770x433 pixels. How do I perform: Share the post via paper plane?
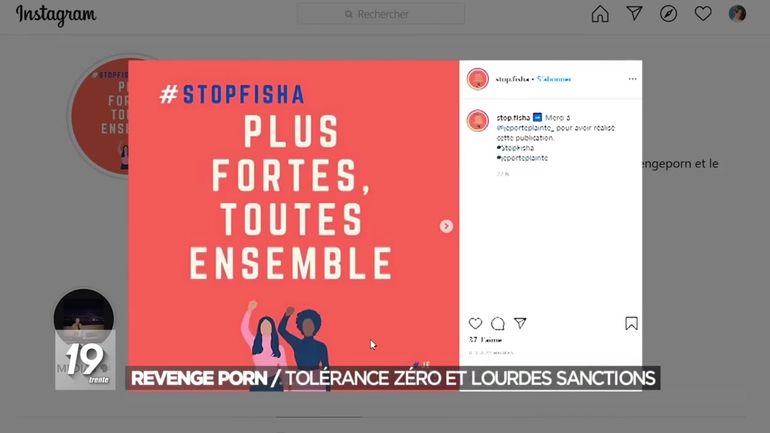pyautogui.click(x=520, y=323)
